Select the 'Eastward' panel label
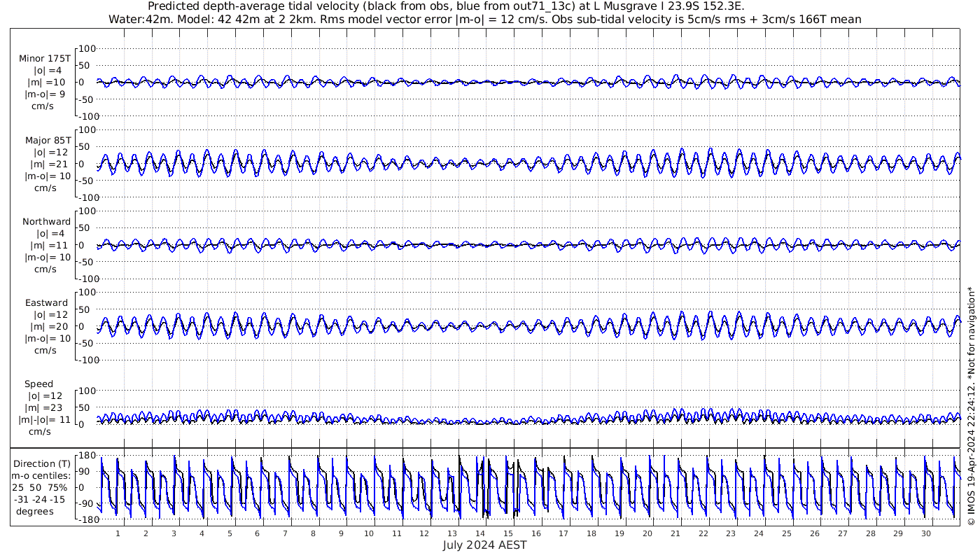The width and height of the screenshot is (980, 560). click(x=46, y=303)
